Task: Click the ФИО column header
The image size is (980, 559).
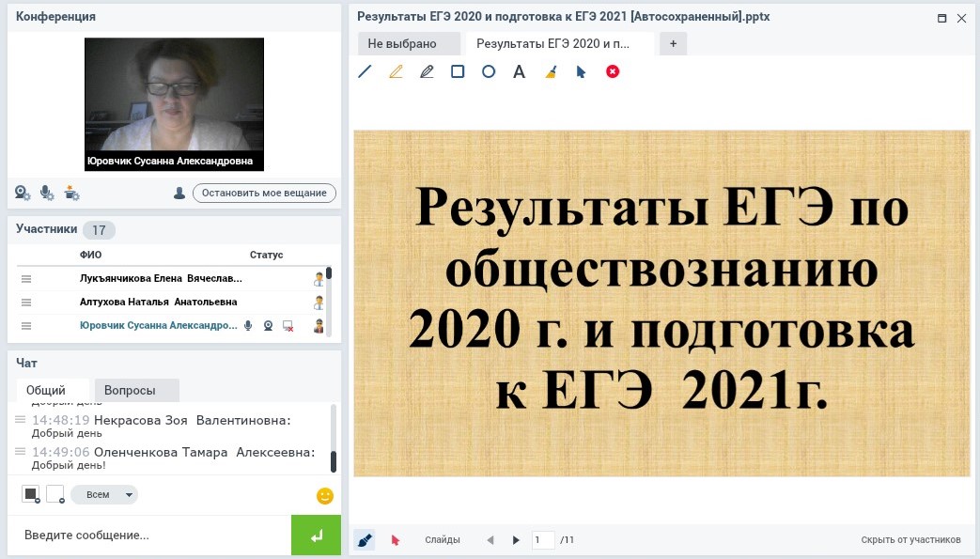Action: click(x=90, y=255)
